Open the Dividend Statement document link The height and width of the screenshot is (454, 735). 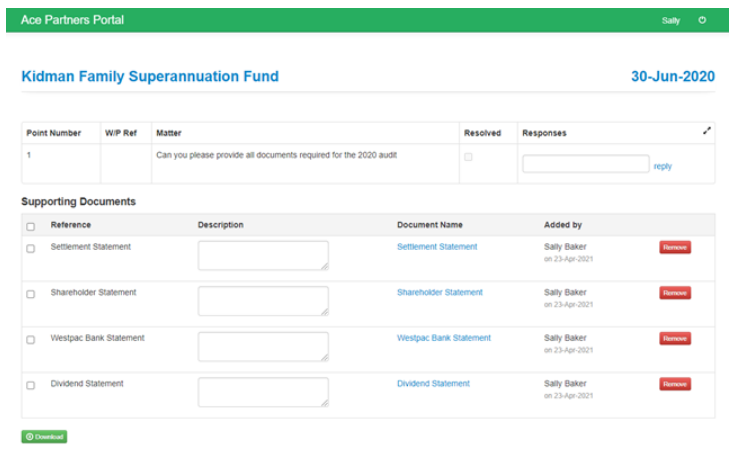pyautogui.click(x=433, y=384)
